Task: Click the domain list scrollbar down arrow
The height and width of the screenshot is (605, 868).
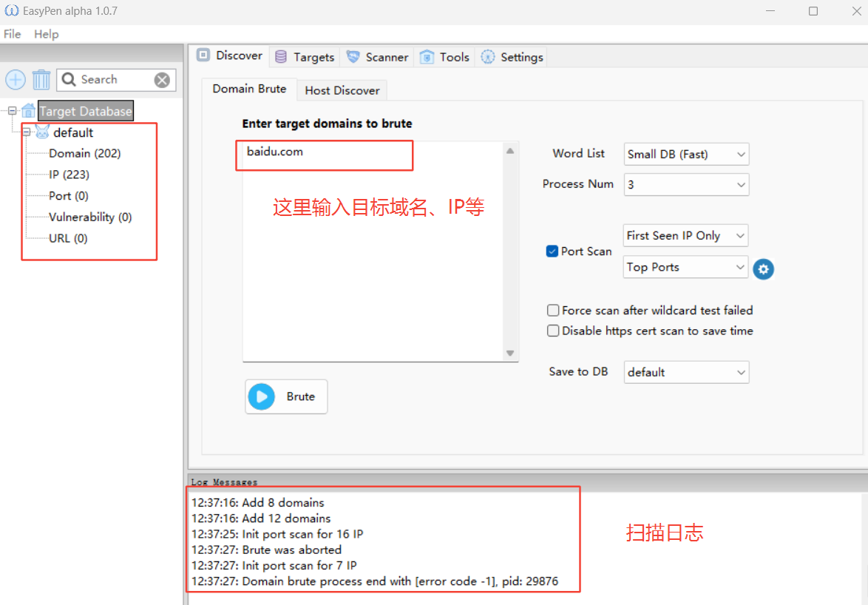Action: [x=510, y=353]
